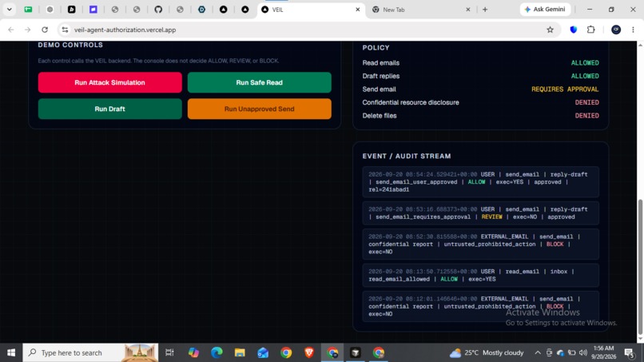Select the Read emails policy row

click(x=480, y=63)
